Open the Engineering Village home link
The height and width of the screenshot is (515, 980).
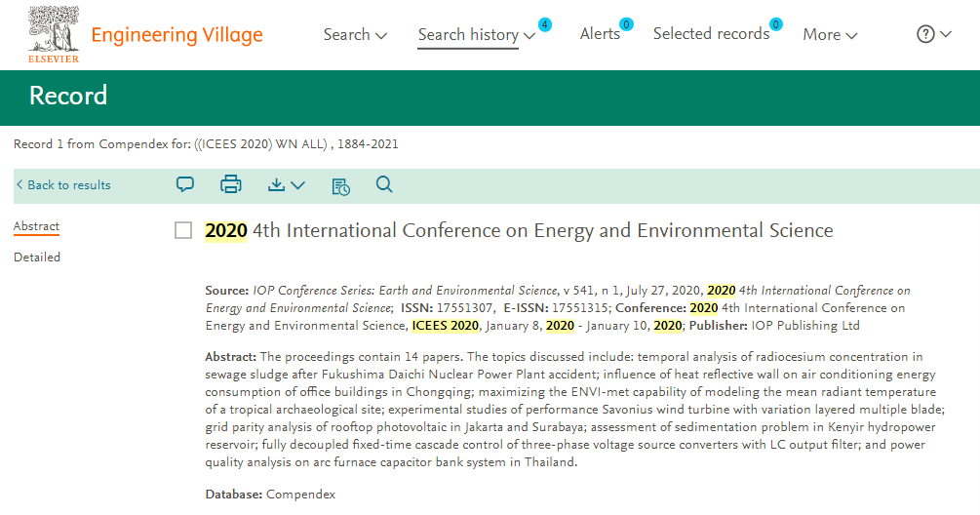pyautogui.click(x=176, y=35)
